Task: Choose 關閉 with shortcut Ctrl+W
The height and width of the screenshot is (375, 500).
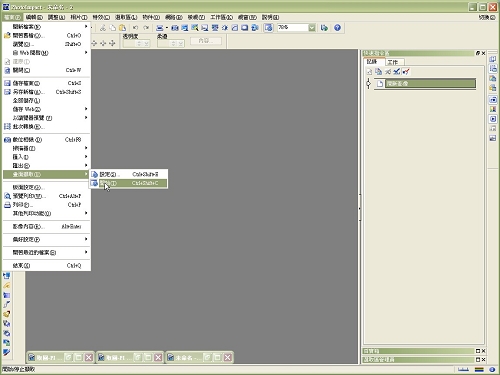Action: (x=47, y=70)
